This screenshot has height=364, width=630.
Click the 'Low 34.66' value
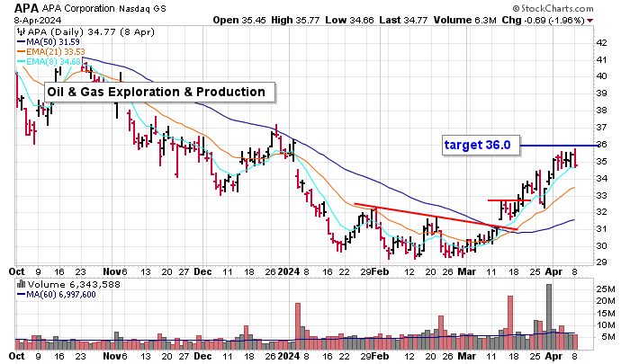349,20
